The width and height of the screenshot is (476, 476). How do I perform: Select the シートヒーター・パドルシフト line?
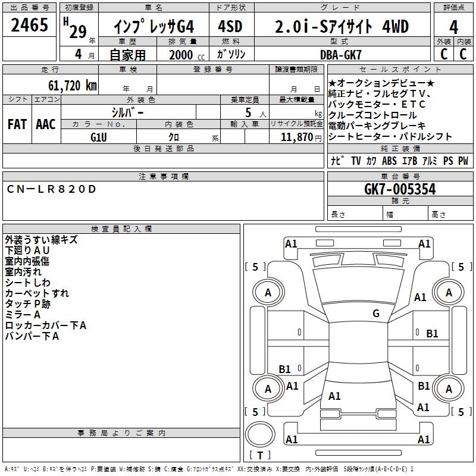[390, 136]
